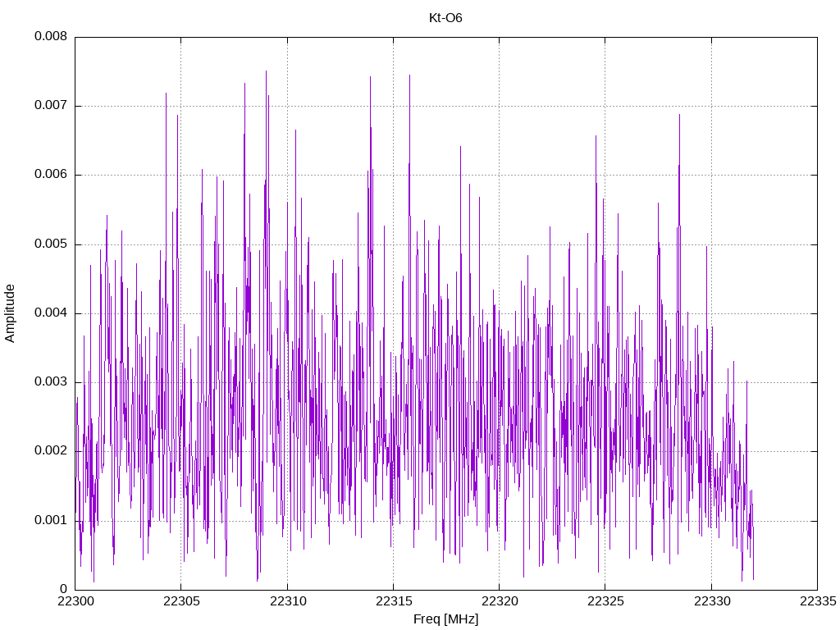
Task: Click the 22310 x-axis tick label
Action: tap(287, 601)
